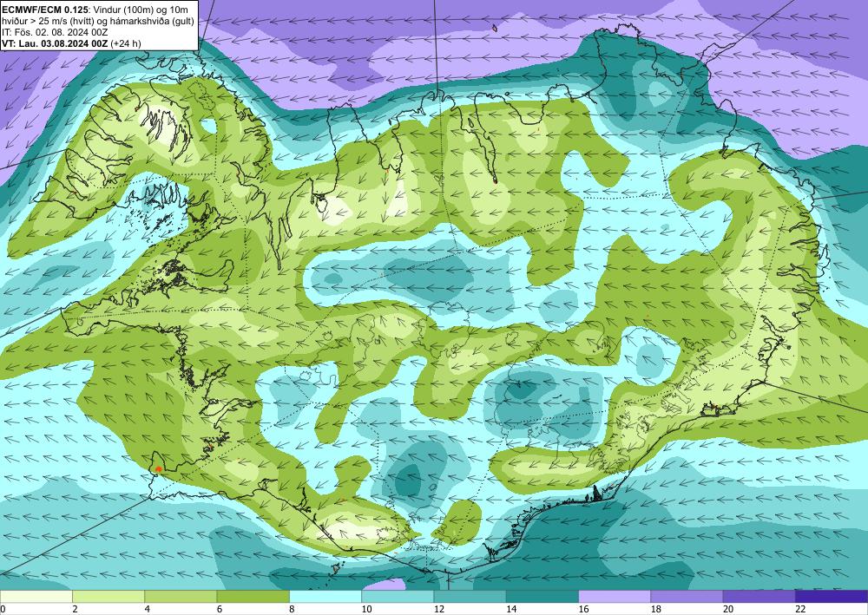Image resolution: width=868 pixels, height=615 pixels.
Task: Click the orange marker on the southwest peninsula
Action: 158,469
